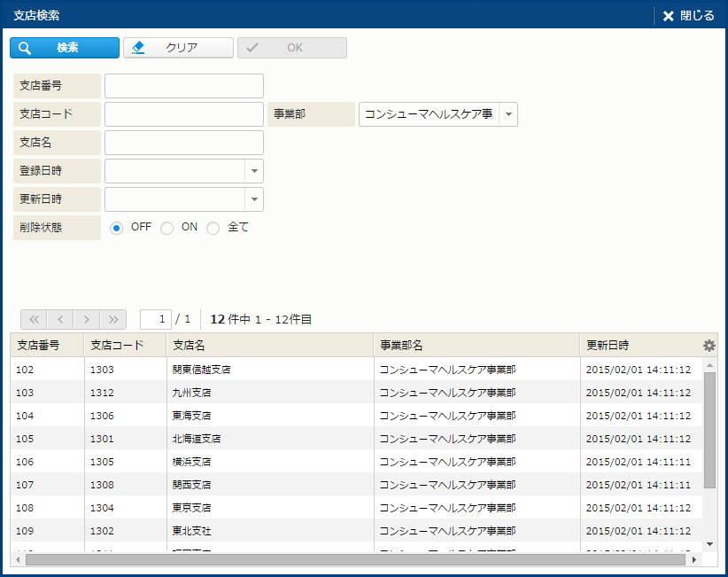The height and width of the screenshot is (577, 728).
Task: Click the page number input box
Action: [x=156, y=319]
